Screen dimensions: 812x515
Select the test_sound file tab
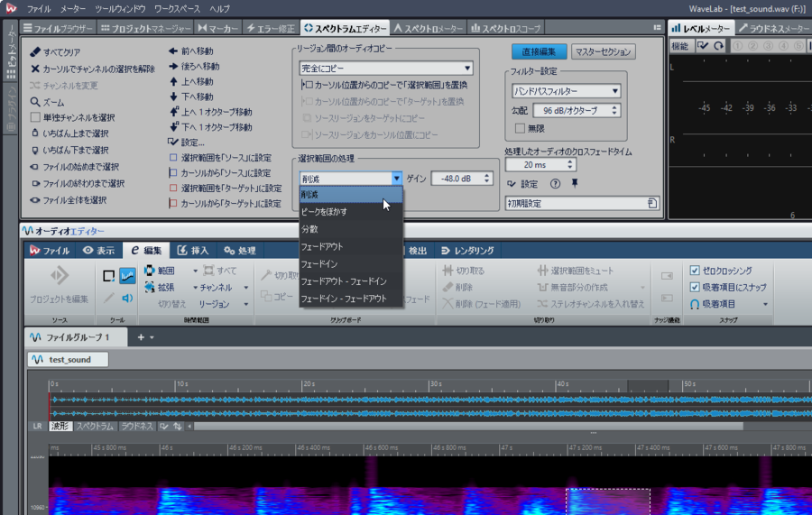tap(68, 360)
